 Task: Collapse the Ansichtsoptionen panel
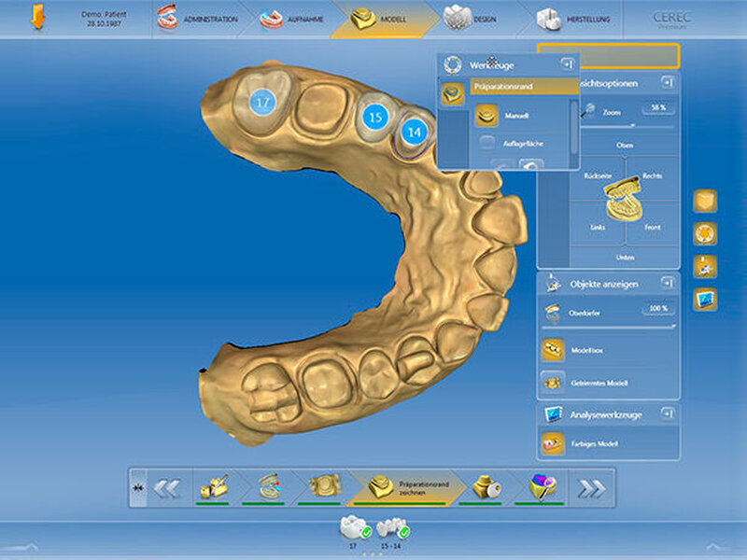(666, 82)
